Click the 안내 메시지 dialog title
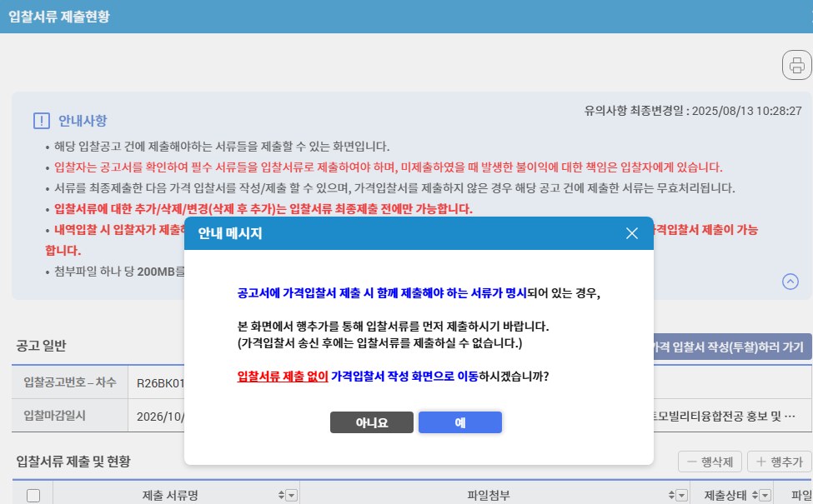813x504 pixels. point(229,233)
